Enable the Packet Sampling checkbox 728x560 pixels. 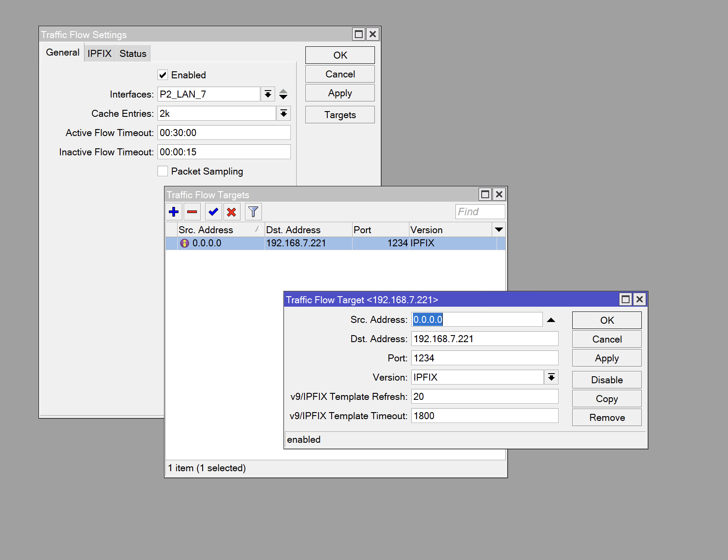coord(163,171)
